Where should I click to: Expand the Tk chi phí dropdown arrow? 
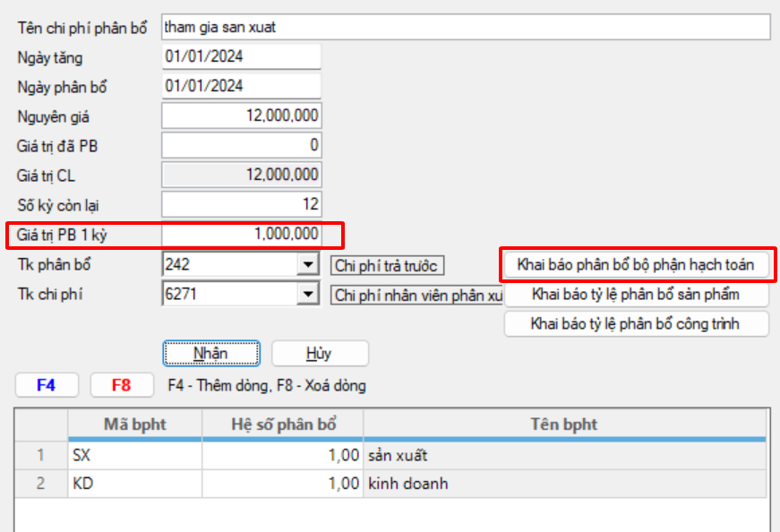pos(308,294)
